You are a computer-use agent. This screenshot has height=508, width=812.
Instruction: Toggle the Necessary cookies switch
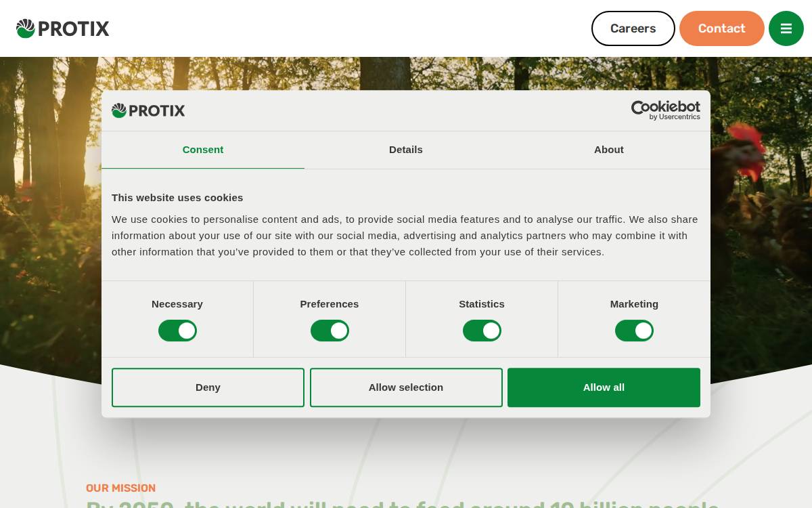[177, 331]
